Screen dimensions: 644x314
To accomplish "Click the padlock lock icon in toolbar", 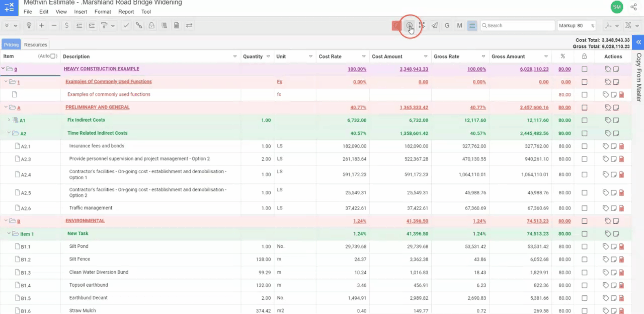I will pos(151,26).
